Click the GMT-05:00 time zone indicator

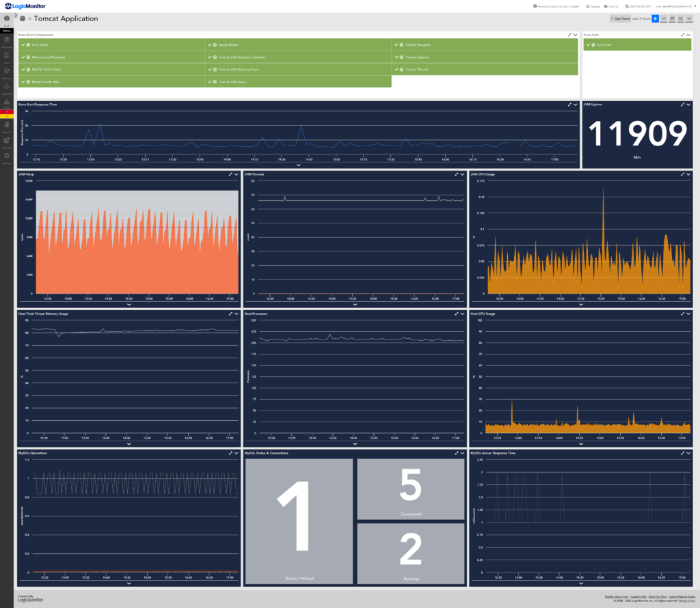[x=638, y=6]
